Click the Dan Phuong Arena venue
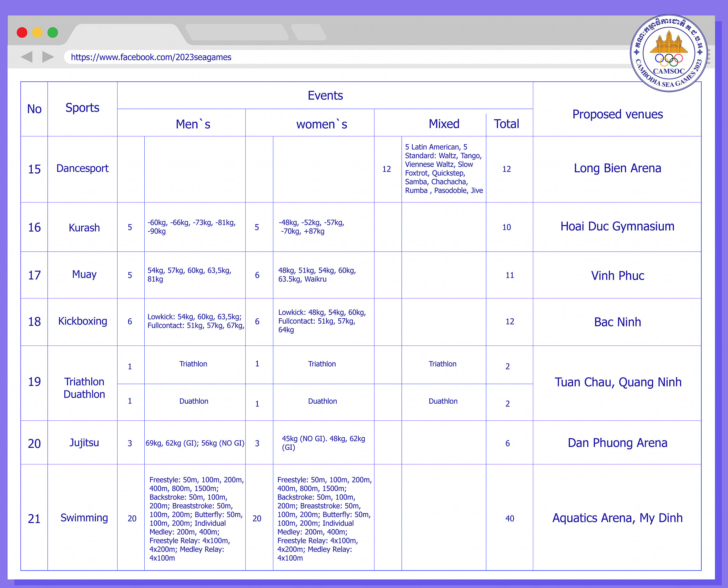 (617, 443)
